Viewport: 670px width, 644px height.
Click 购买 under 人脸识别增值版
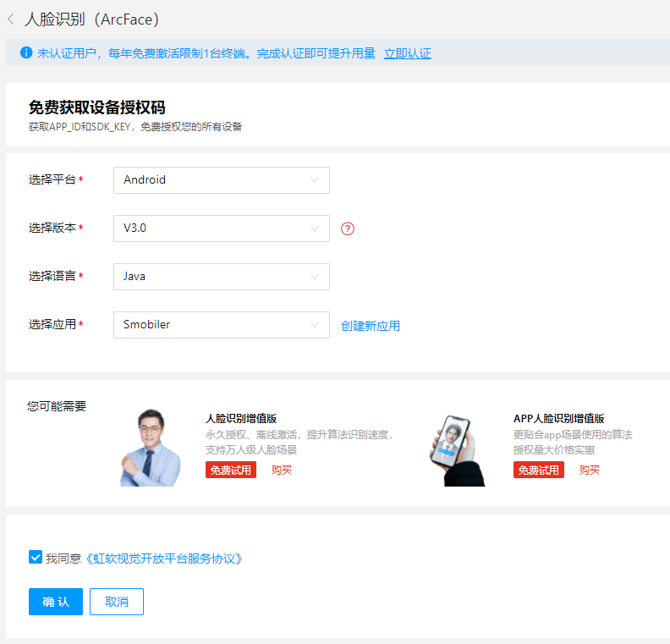[281, 470]
